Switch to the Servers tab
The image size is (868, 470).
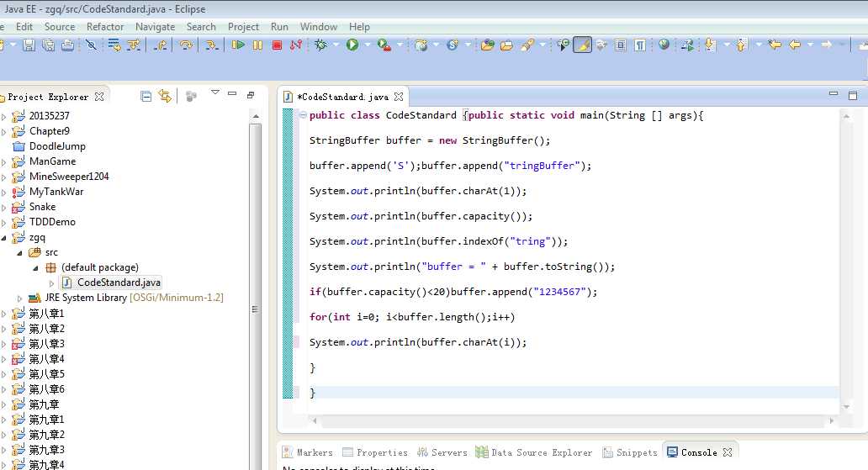tap(442, 452)
